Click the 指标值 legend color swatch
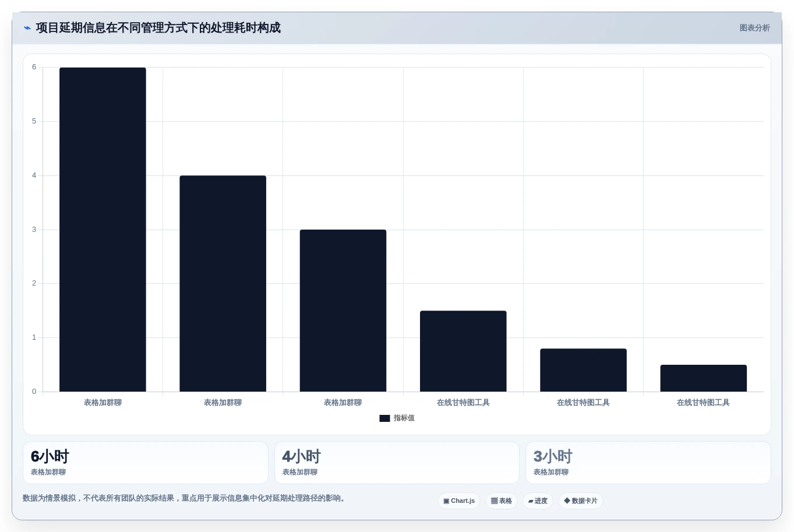Image resolution: width=794 pixels, height=532 pixels. (x=384, y=418)
